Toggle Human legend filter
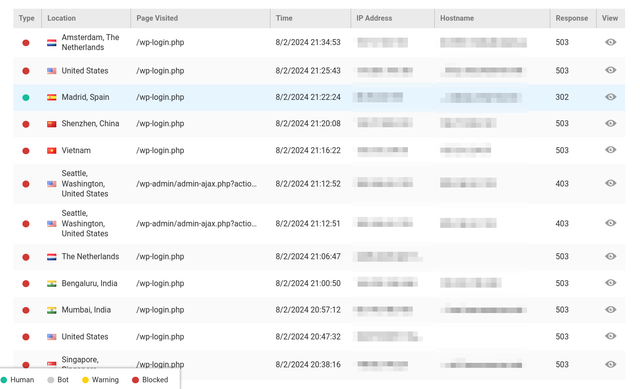This screenshot has width=640, height=389. pos(18,380)
